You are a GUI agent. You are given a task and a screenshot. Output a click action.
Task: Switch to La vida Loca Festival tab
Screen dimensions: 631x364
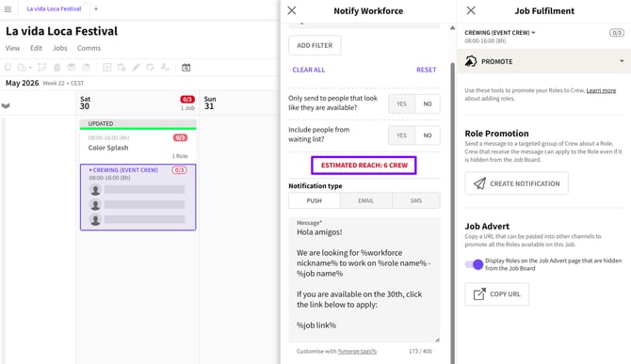click(x=54, y=8)
